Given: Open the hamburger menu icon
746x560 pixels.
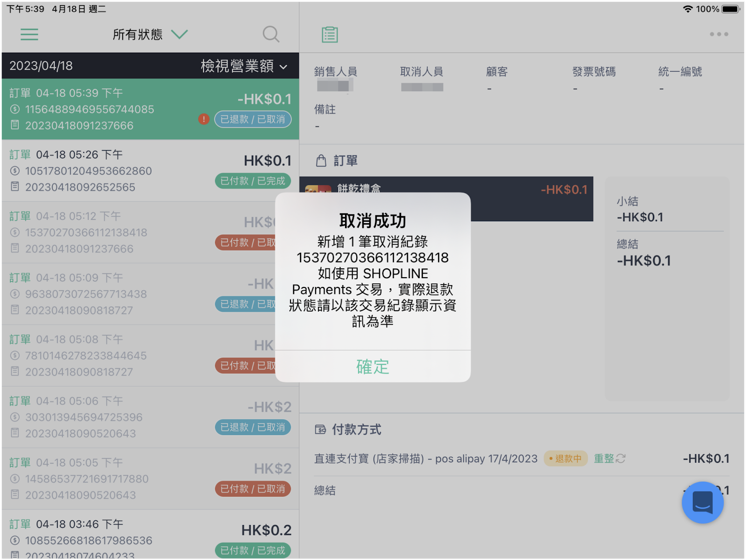Looking at the screenshot, I should point(29,34).
